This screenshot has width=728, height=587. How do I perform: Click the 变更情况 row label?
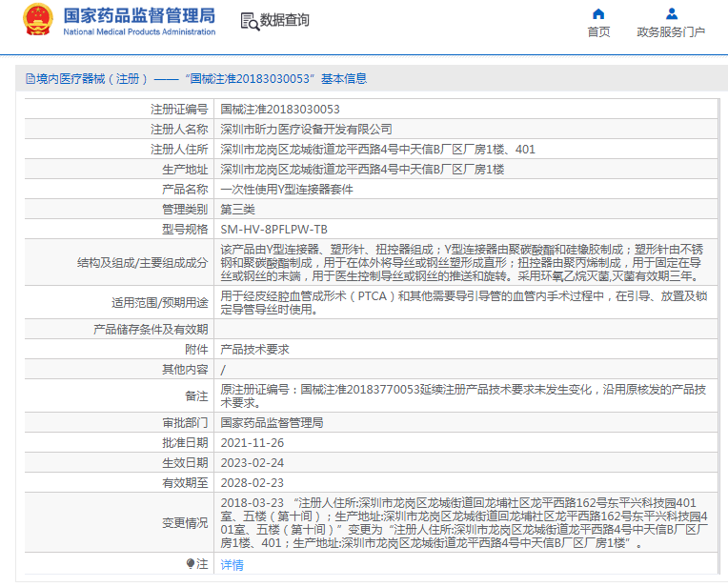pos(185,523)
